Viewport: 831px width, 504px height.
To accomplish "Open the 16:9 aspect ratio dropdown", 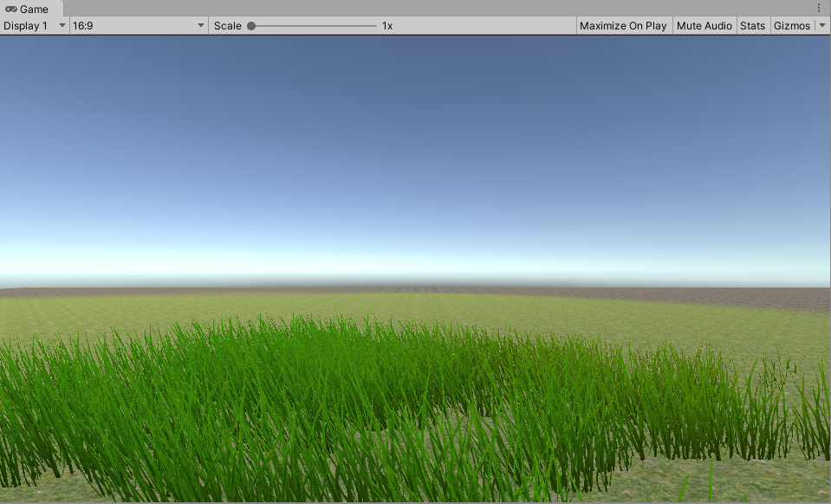I will (x=139, y=25).
